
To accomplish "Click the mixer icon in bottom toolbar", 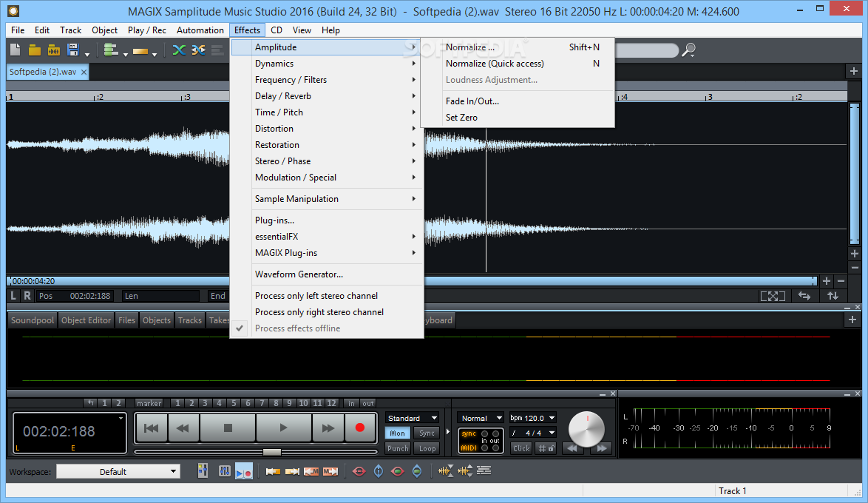I will [x=224, y=471].
